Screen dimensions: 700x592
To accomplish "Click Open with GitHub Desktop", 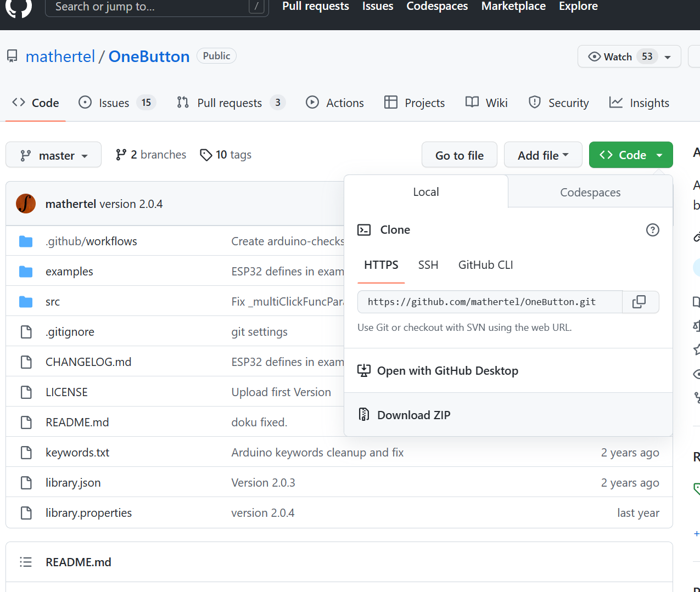I will [447, 371].
